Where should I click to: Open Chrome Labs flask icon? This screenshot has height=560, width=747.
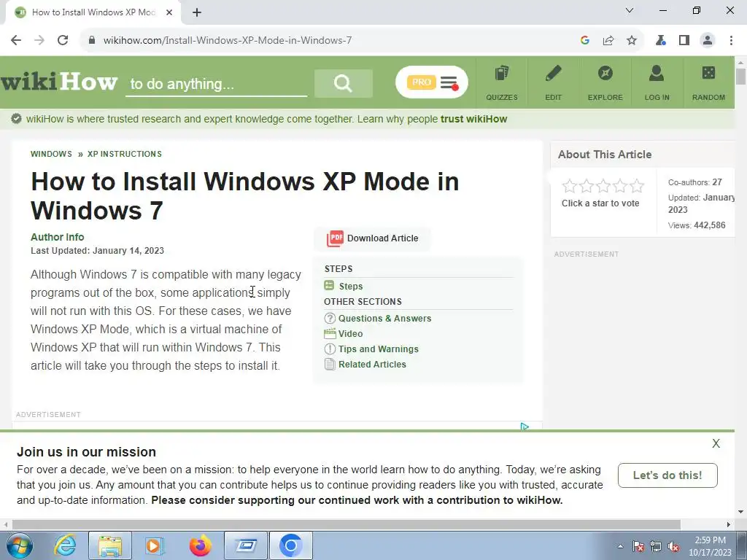coord(660,41)
